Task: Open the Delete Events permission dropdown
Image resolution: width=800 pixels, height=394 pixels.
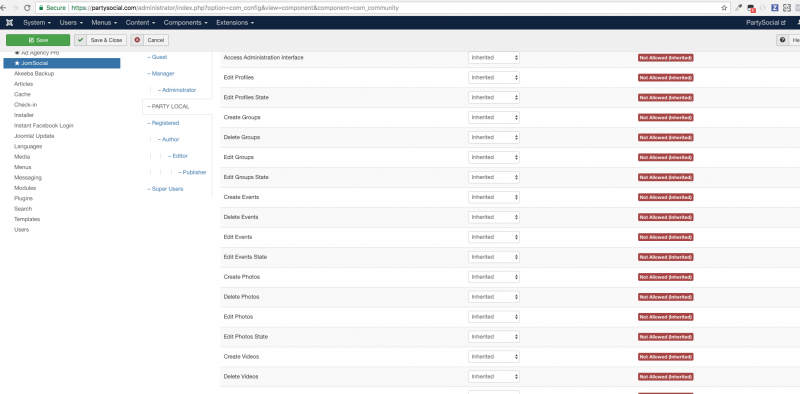Action: pyautogui.click(x=494, y=217)
